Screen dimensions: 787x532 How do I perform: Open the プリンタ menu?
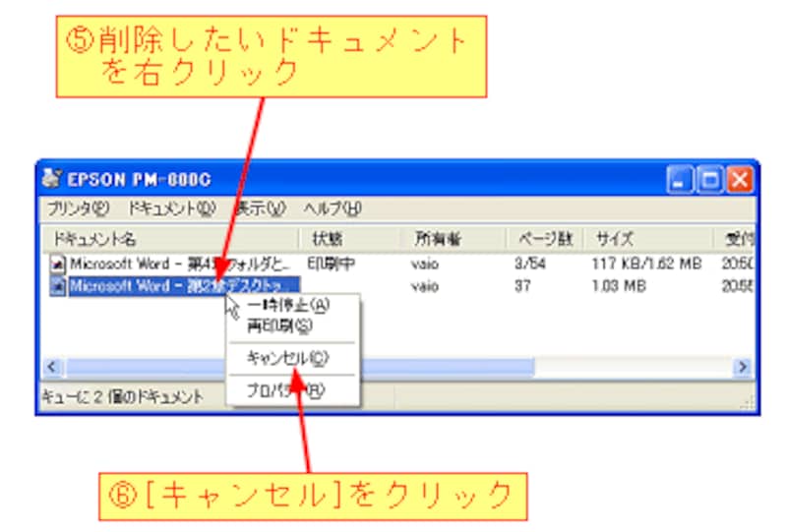[79, 207]
